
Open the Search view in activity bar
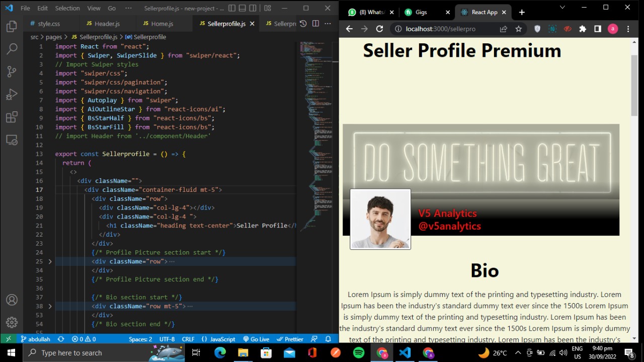(12, 49)
